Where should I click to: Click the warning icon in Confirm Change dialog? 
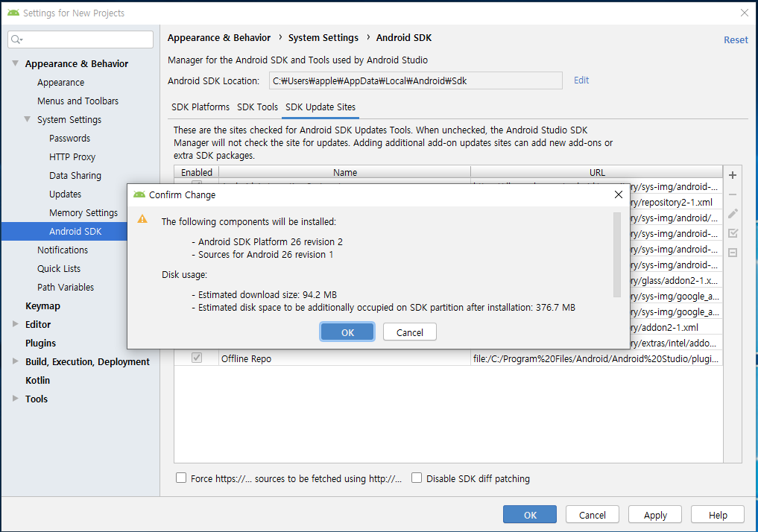click(x=142, y=219)
